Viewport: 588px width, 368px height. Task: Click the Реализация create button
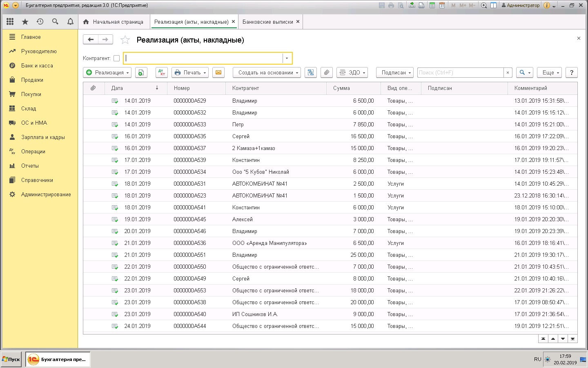(x=107, y=72)
